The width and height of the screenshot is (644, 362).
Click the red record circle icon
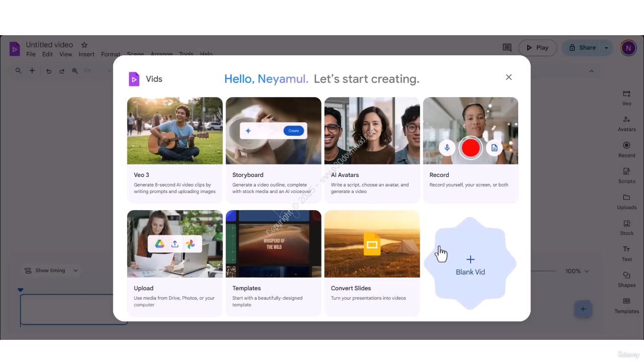470,148
